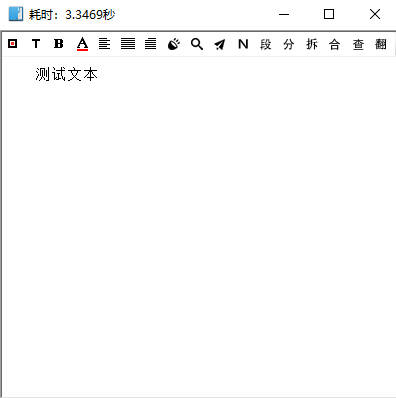Click the red-dot square icon in toolbar
Image resolution: width=396 pixels, height=398 pixels.
pyautogui.click(x=13, y=44)
